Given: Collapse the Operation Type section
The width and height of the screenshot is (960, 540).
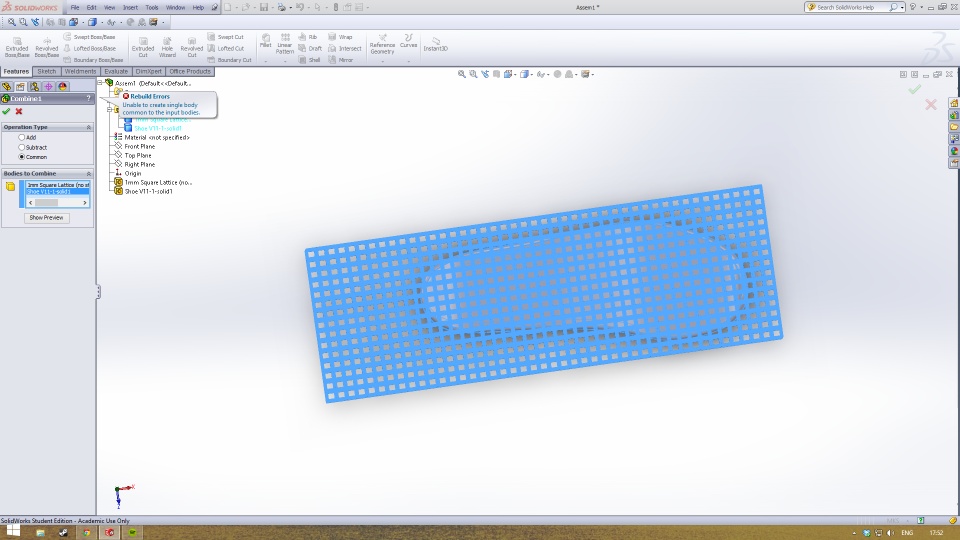Looking at the screenshot, I should 89,127.
